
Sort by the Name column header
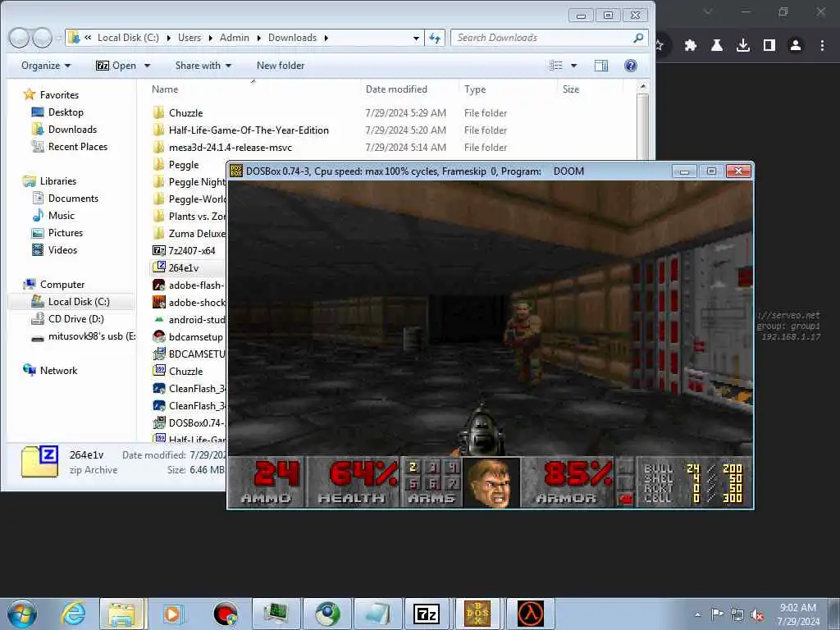(x=253, y=89)
